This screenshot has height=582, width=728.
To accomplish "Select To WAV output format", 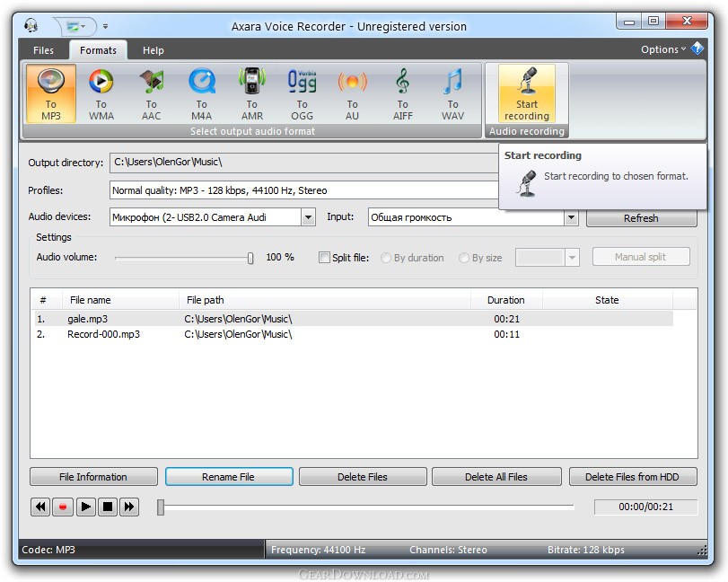I will (452, 93).
